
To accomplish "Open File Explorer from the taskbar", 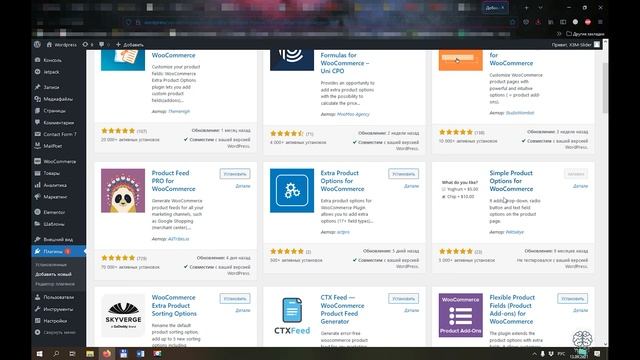I will (x=90, y=353).
